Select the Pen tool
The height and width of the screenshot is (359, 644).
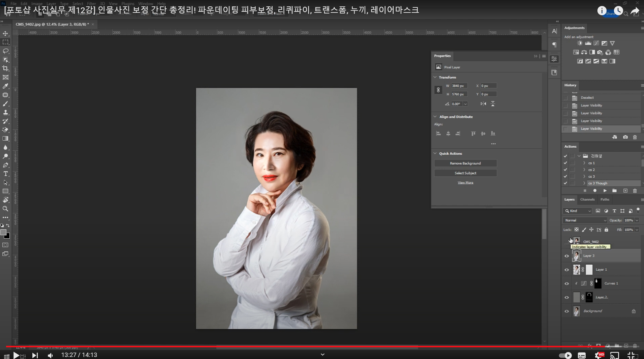(5, 165)
